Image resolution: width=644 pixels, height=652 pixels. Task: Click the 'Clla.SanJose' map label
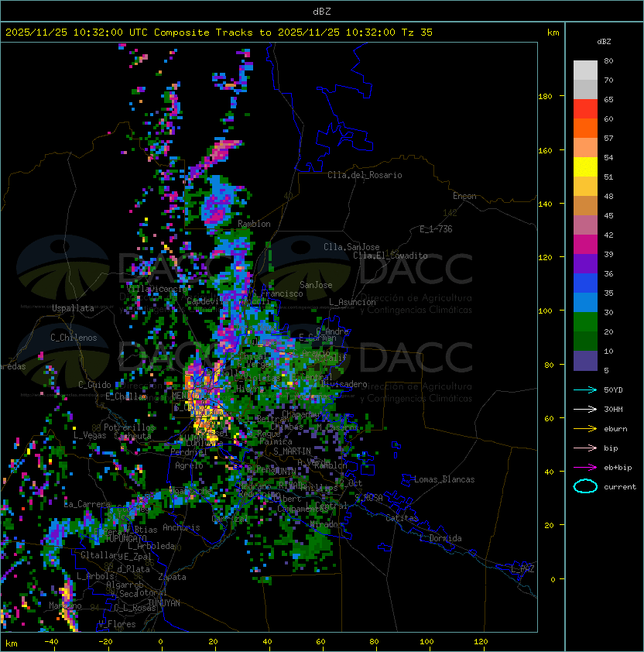351,247
